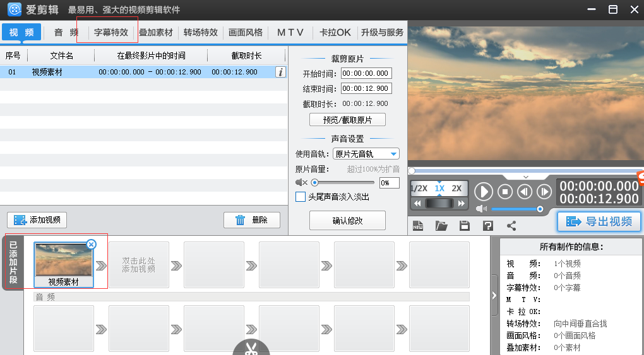Viewport: 644px width, 355px height.
Task: Open the 画面风格 tab
Action: (x=245, y=32)
